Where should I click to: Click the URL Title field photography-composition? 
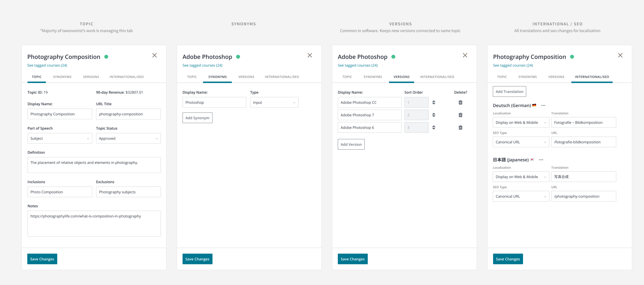(x=128, y=114)
